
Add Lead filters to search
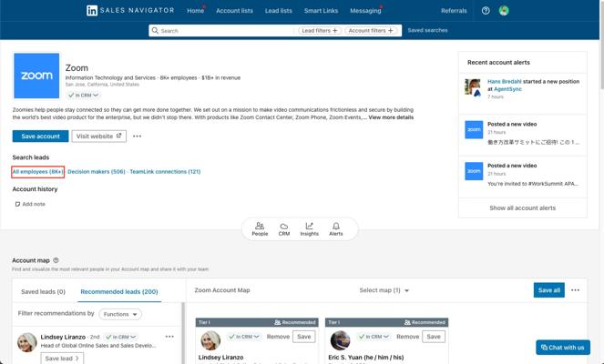[x=320, y=30]
